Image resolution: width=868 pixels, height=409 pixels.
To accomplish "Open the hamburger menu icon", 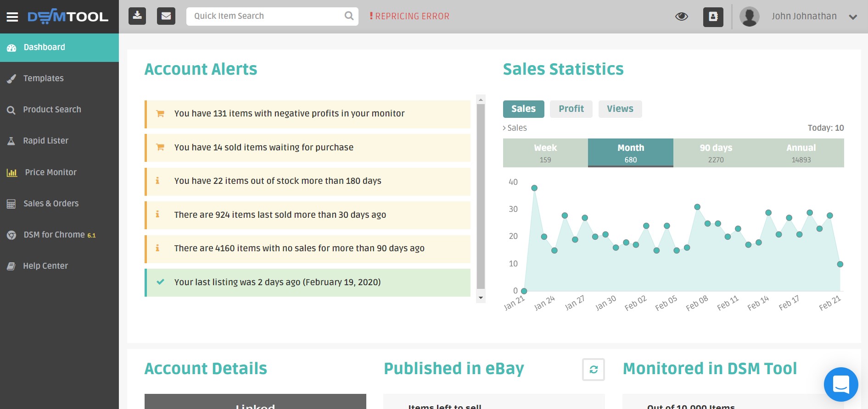I will pos(12,17).
